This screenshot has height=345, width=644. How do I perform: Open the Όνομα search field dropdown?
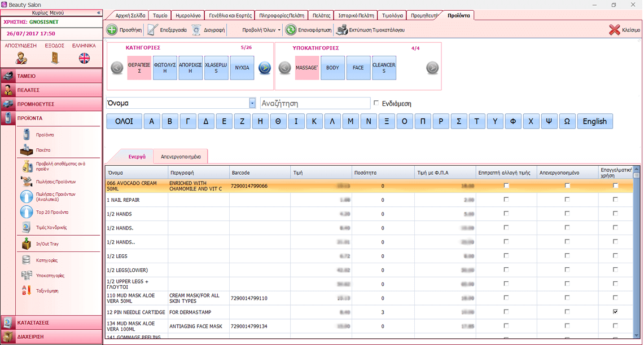(252, 103)
